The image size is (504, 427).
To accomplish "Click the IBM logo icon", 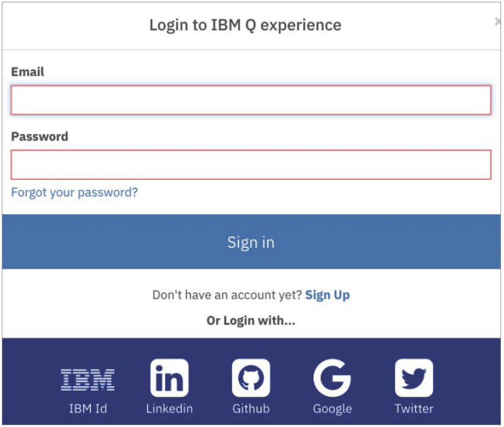I will click(x=87, y=380).
